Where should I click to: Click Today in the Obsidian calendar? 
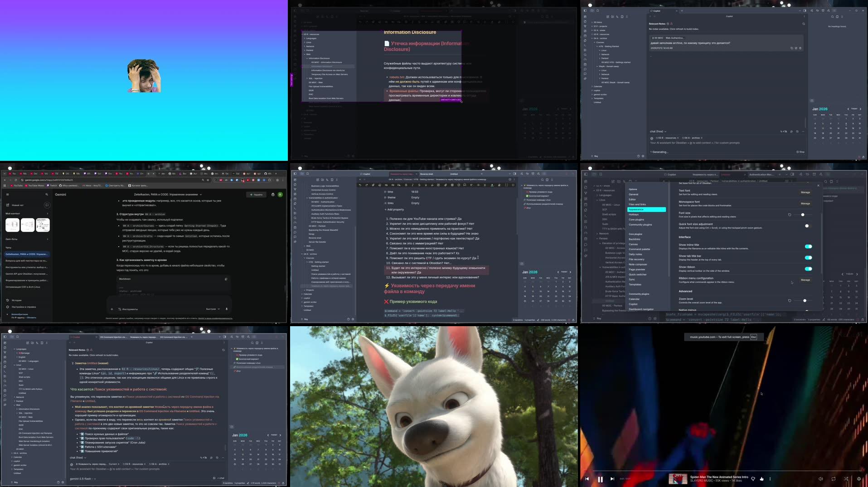click(564, 272)
